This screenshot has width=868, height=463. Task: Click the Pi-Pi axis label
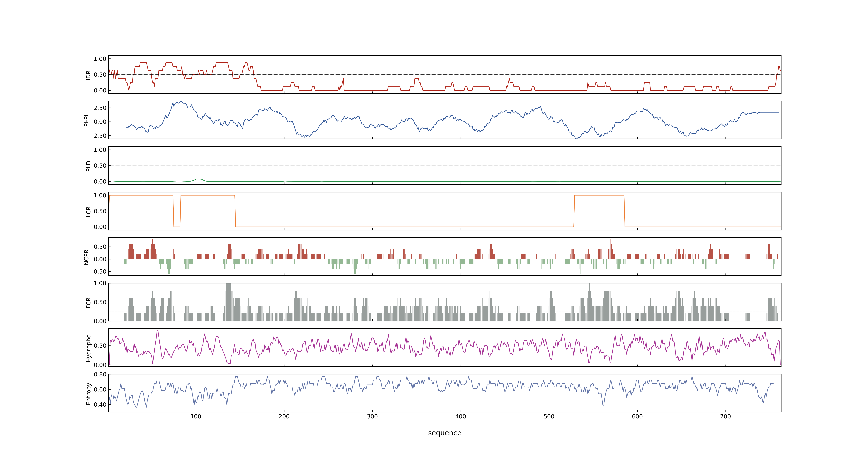tap(87, 120)
